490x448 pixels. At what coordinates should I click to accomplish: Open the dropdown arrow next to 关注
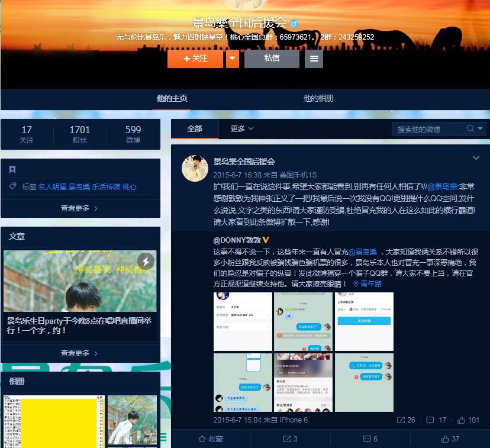coord(233,59)
